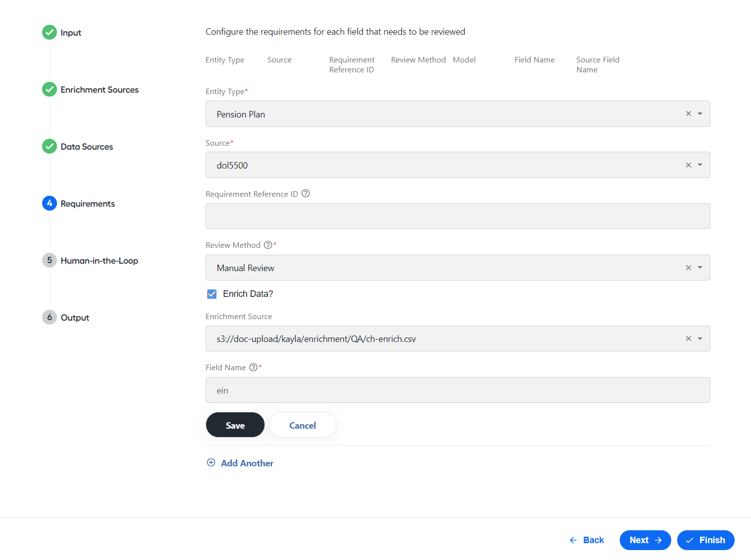Image resolution: width=751 pixels, height=560 pixels.
Task: Click the Save button
Action: tap(235, 425)
